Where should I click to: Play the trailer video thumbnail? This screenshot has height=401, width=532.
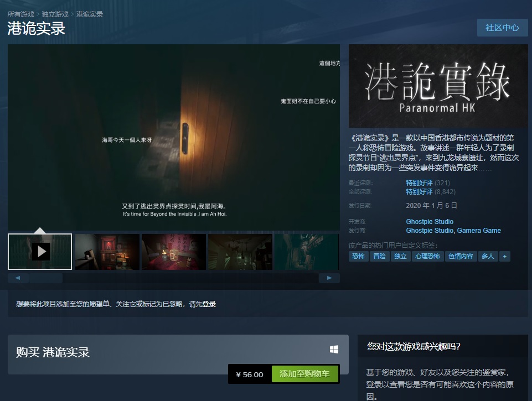(x=40, y=252)
